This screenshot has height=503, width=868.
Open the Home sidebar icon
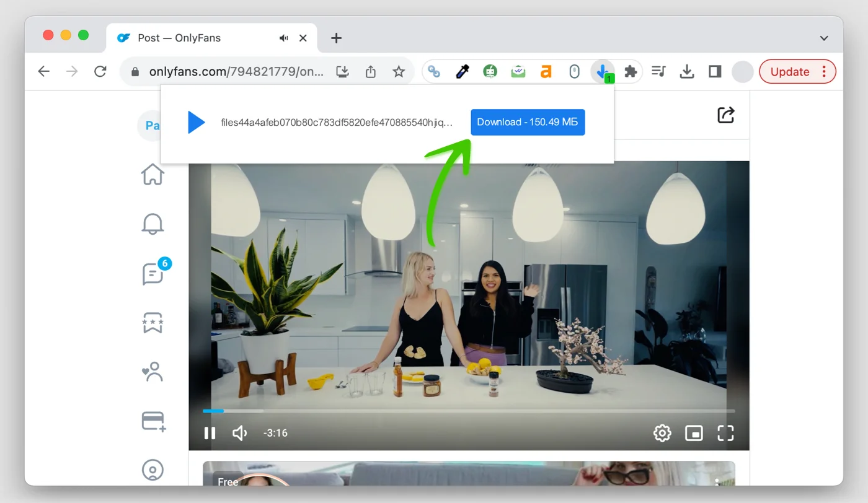(153, 174)
